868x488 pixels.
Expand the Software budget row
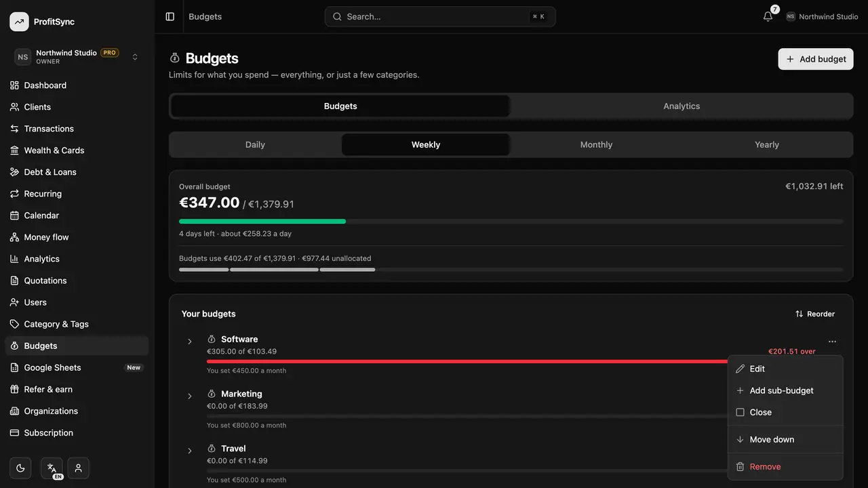coord(190,342)
